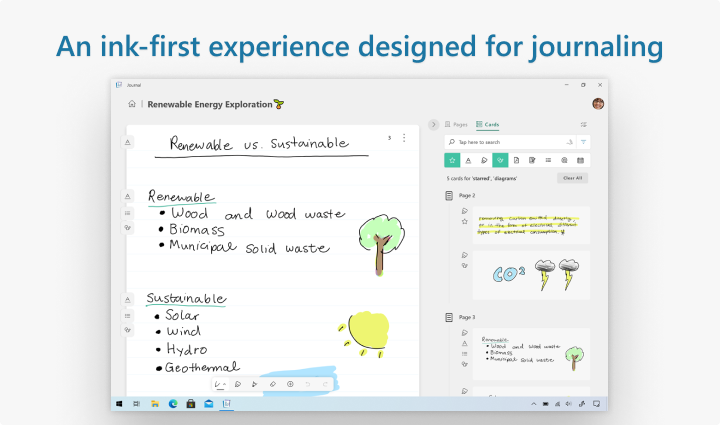Toggle the diagrams filter chip
Viewport: 720px width, 425px height.
click(500, 160)
